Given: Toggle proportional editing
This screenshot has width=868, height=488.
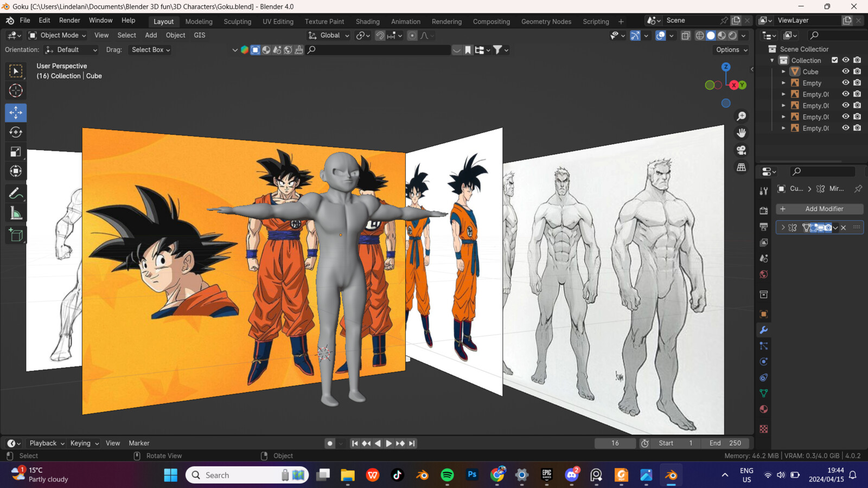Looking at the screenshot, I should [x=412, y=35].
